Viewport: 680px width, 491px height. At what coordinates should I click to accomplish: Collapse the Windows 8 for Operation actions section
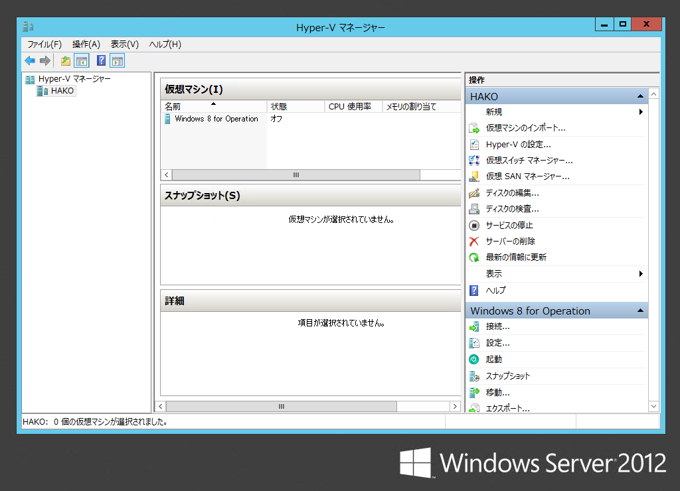(x=640, y=311)
